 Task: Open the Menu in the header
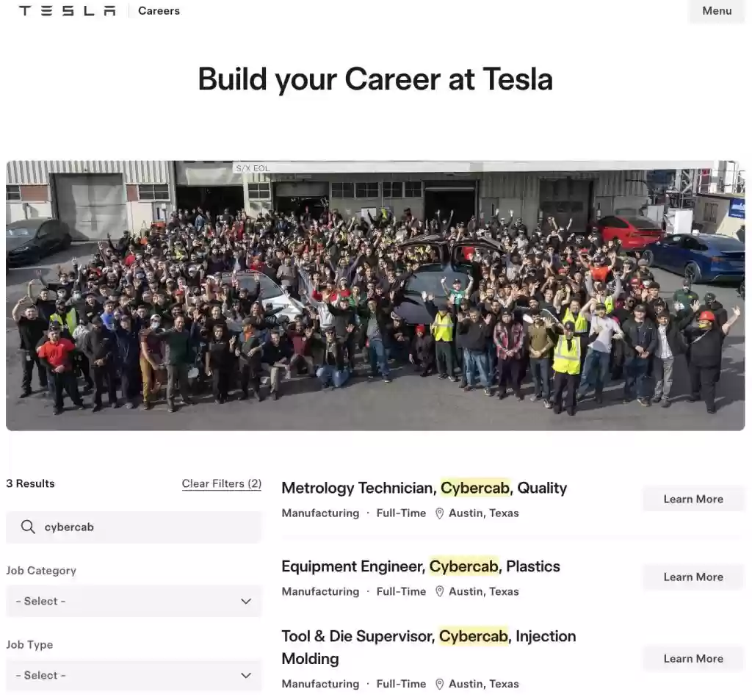[x=716, y=11]
